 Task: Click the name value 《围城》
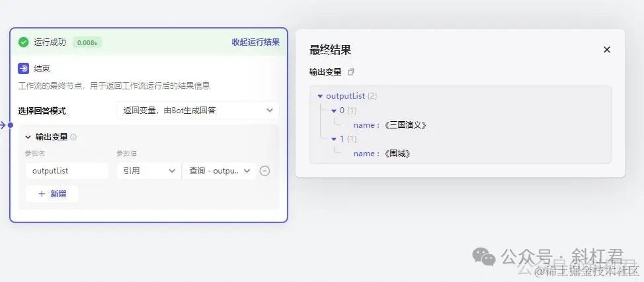tap(397, 154)
